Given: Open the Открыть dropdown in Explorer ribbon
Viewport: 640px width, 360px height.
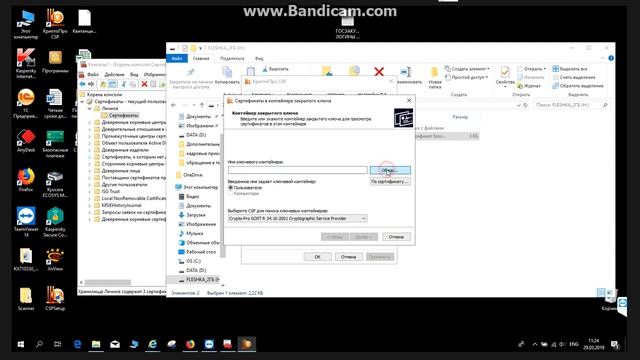Looking at the screenshot, I should point(531,69).
